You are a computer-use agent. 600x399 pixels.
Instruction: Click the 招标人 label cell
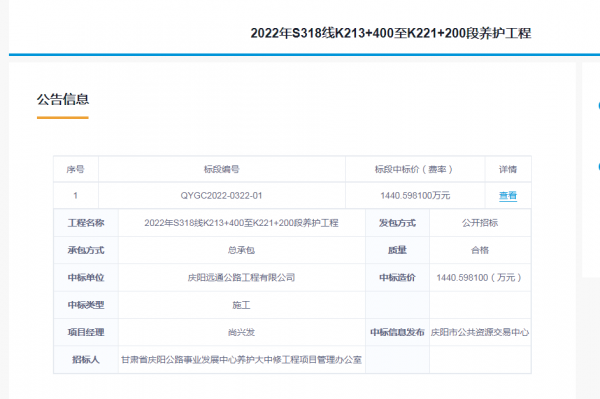86,360
